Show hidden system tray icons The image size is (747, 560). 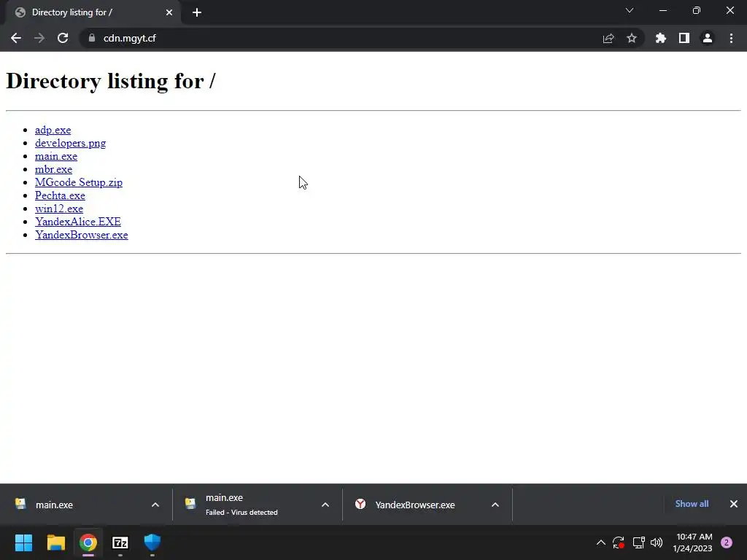coord(601,542)
